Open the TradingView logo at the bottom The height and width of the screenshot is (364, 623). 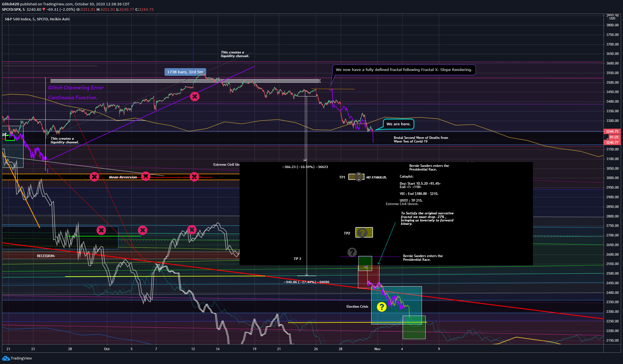[x=17, y=358]
